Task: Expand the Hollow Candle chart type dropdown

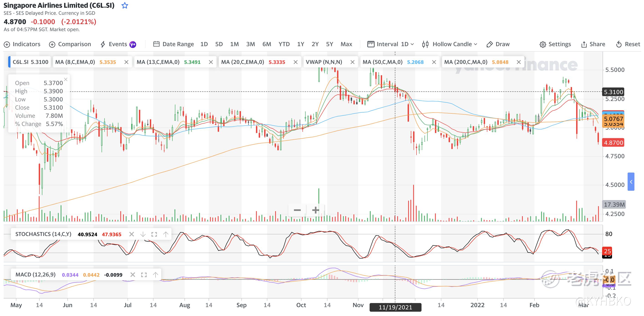Action: point(450,44)
